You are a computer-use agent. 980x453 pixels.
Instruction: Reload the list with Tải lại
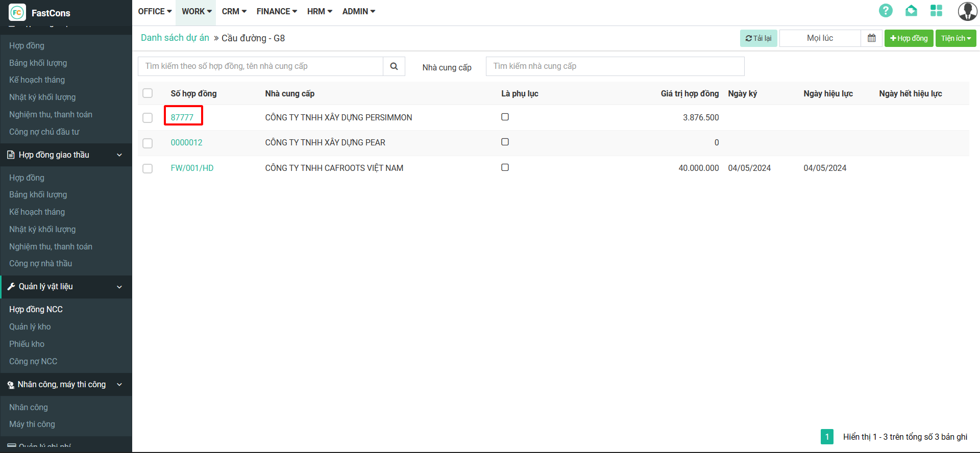[x=758, y=38]
